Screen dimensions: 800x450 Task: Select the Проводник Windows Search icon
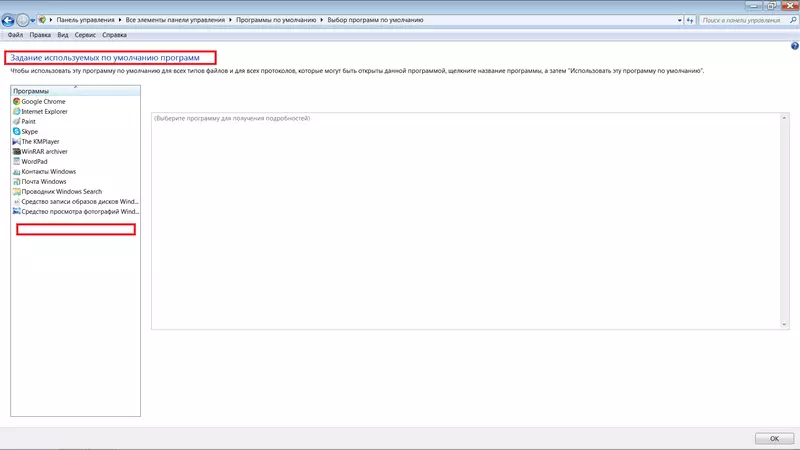16,191
